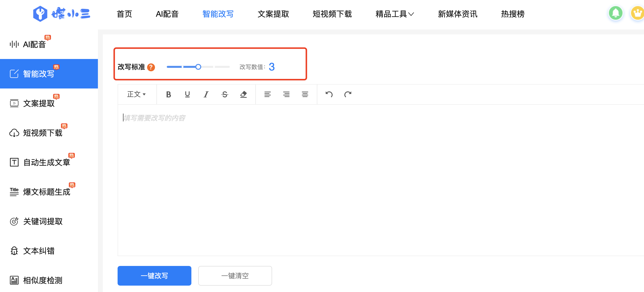Screen dimensions: 644x292
Task: Toggle strikethrough formatting
Action: pos(225,94)
